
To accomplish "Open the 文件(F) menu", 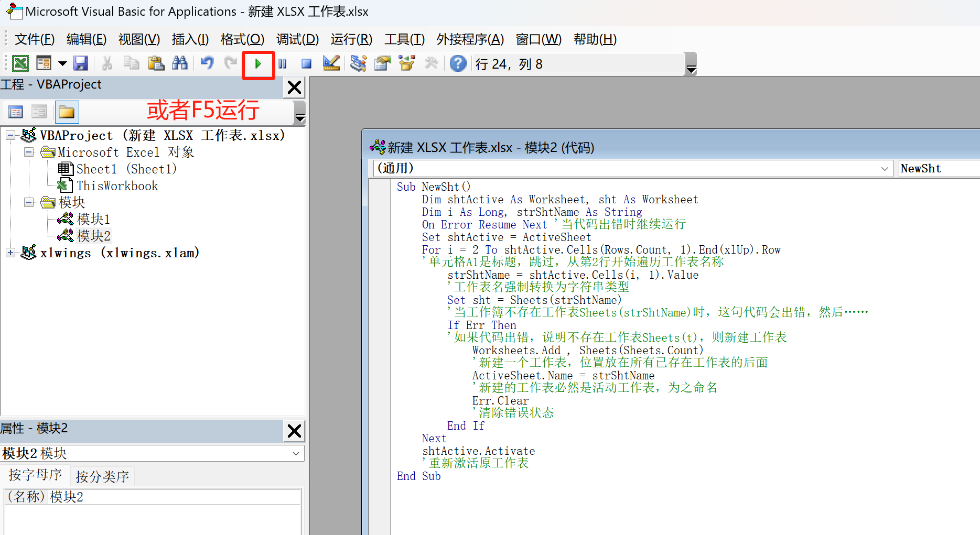I will coord(34,39).
